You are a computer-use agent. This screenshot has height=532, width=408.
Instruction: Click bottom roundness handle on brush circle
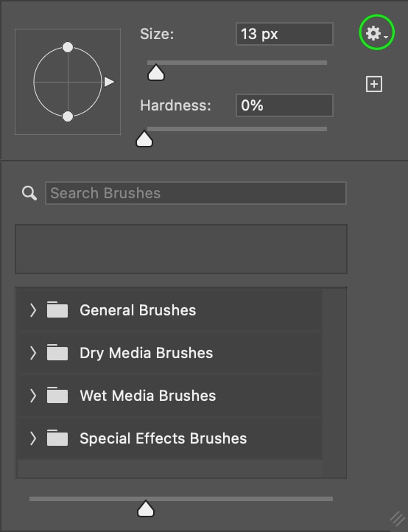pyautogui.click(x=68, y=116)
